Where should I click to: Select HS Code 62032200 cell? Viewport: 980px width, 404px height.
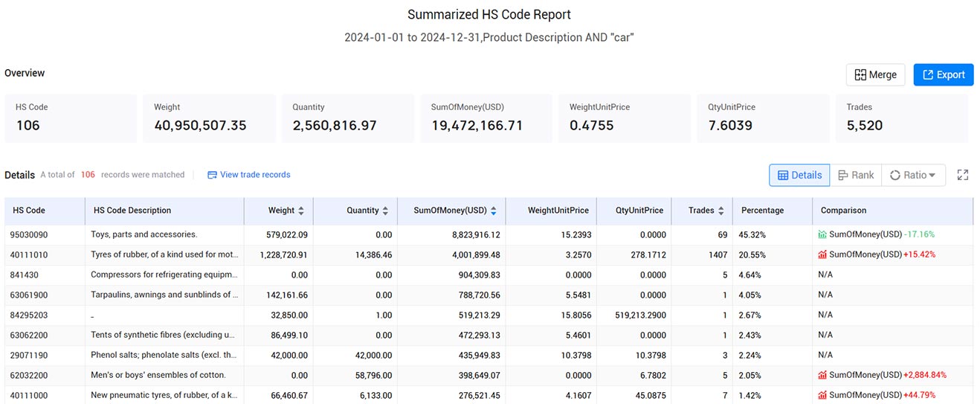[x=45, y=375]
